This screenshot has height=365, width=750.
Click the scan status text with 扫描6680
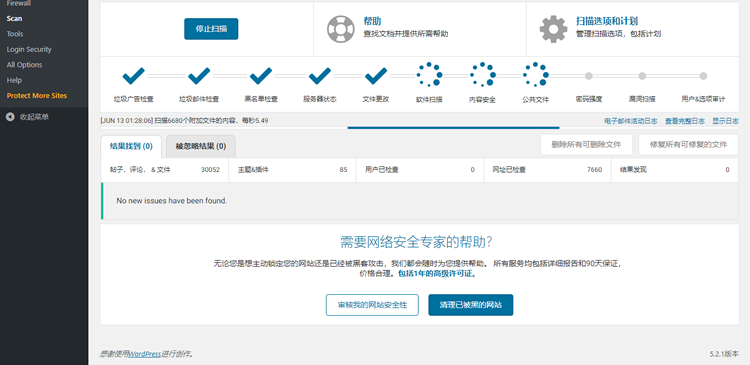[185, 121]
